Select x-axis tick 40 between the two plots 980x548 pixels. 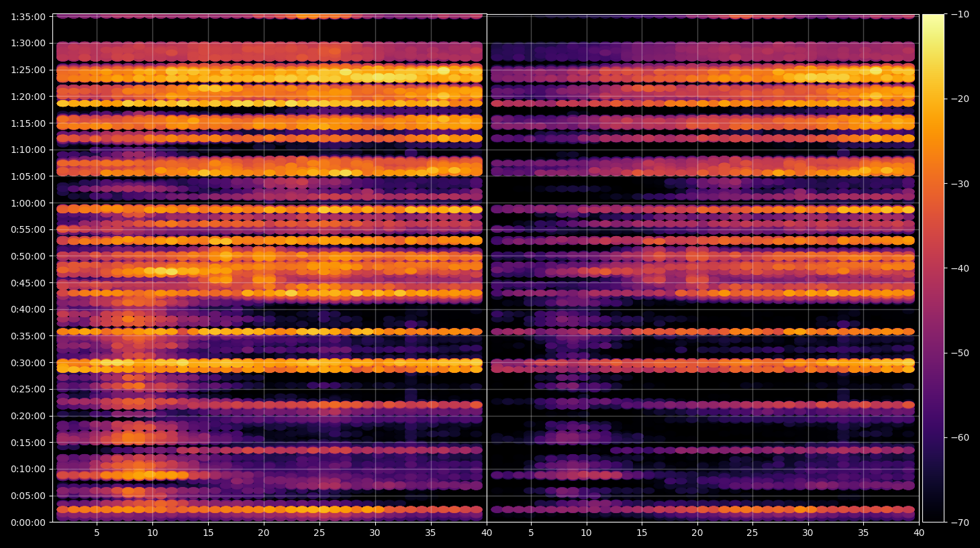[487, 533]
